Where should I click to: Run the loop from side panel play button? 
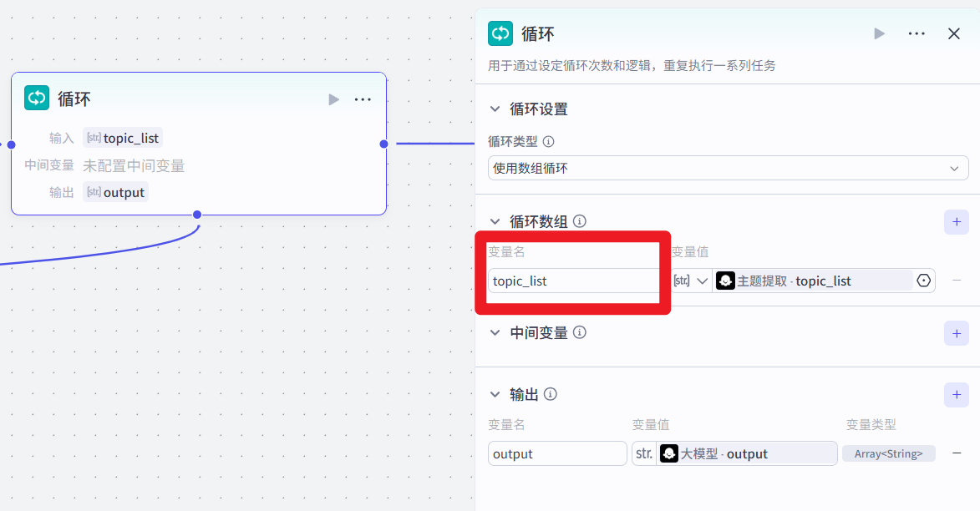pyautogui.click(x=880, y=33)
